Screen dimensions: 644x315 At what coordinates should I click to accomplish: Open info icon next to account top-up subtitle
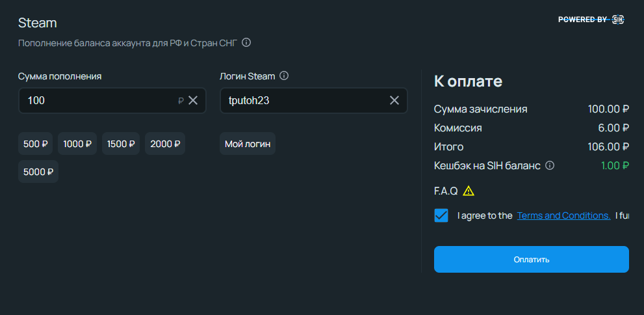coord(246,42)
